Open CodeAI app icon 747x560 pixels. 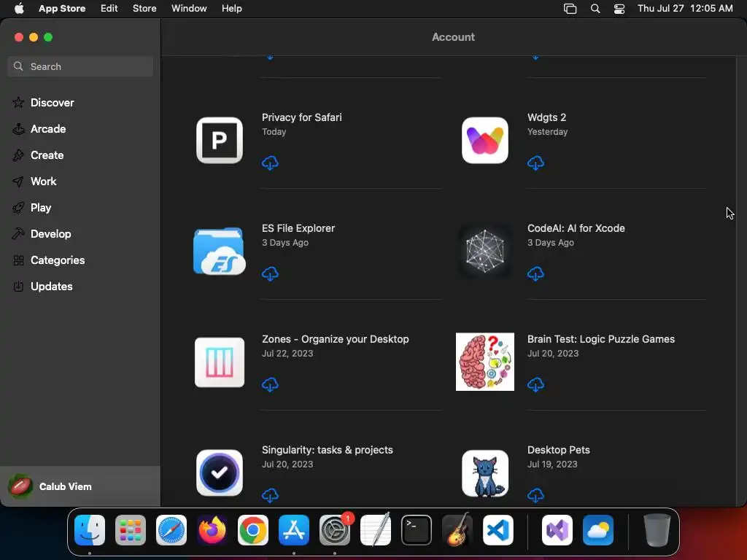484,251
